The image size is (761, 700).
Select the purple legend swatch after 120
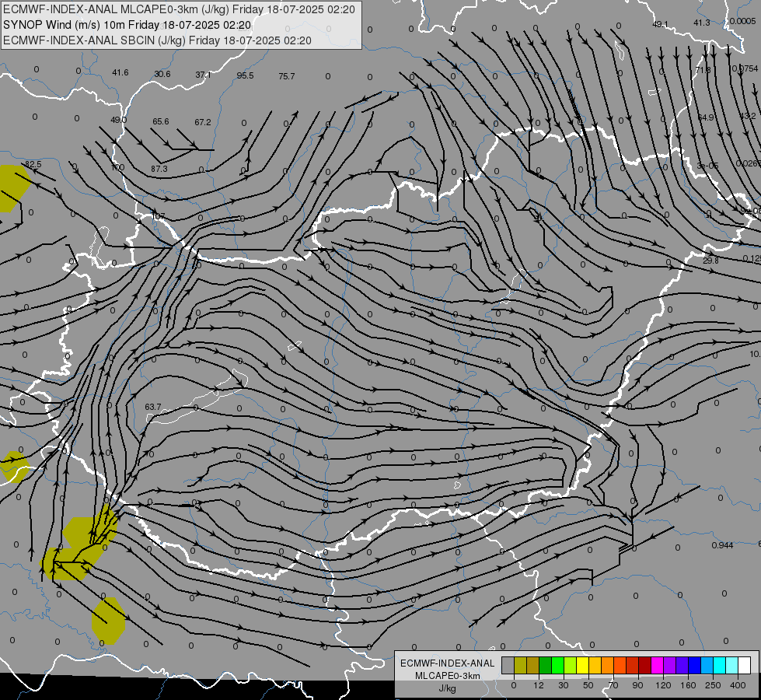click(x=670, y=665)
